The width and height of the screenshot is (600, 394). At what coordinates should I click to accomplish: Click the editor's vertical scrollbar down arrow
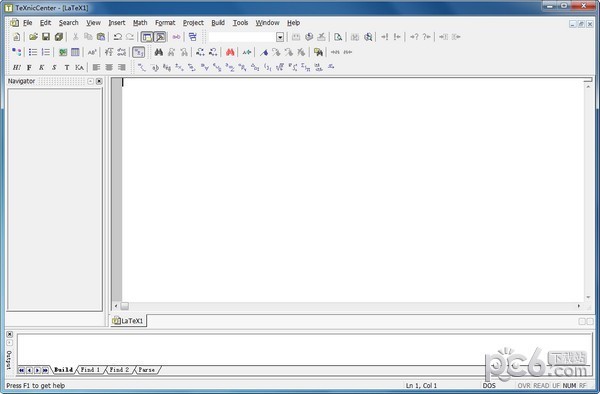tap(588, 297)
